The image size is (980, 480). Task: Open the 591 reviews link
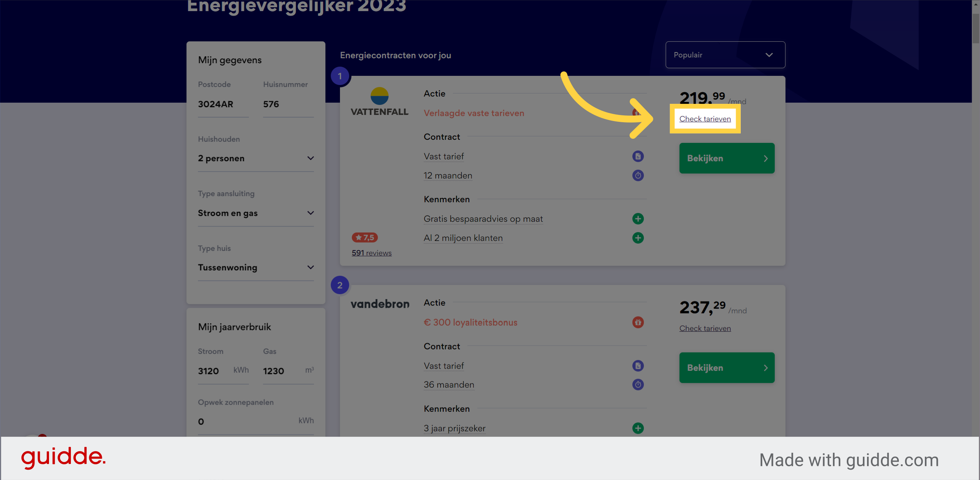tap(371, 253)
